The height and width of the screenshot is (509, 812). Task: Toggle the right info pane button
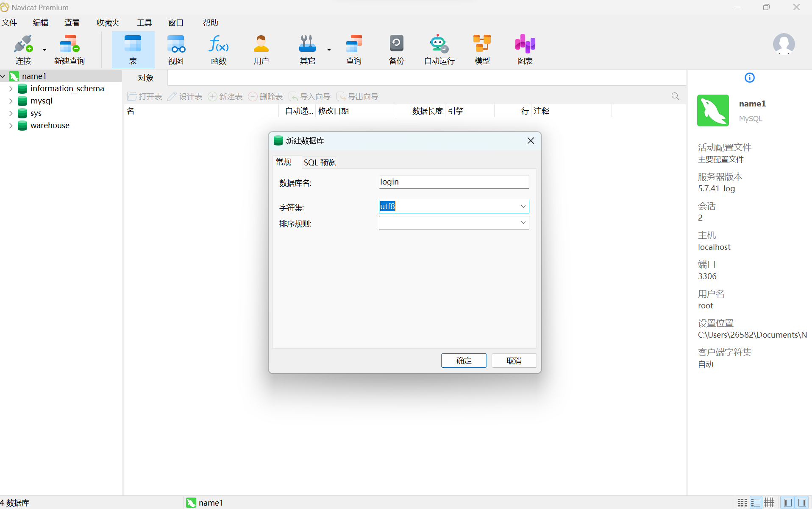click(x=802, y=503)
